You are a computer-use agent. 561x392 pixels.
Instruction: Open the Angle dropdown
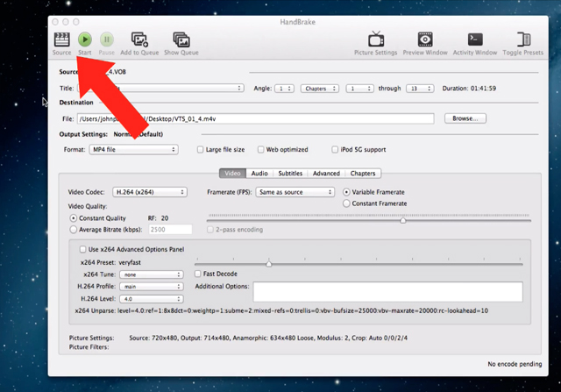[x=284, y=89]
